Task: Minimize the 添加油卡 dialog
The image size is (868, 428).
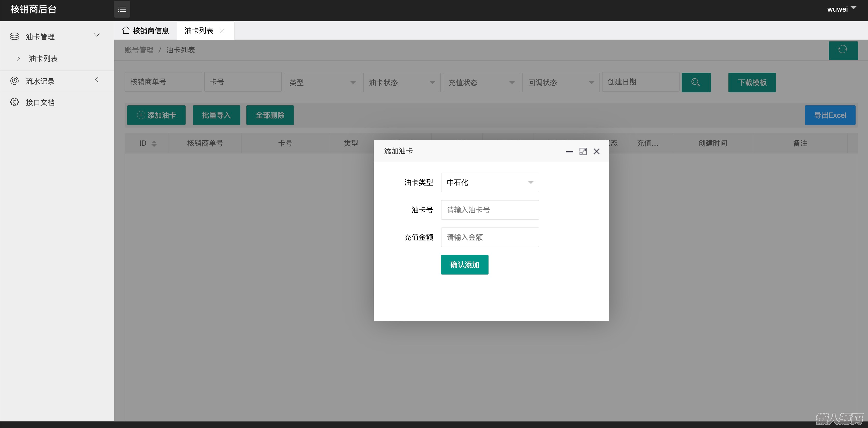Action: click(569, 151)
